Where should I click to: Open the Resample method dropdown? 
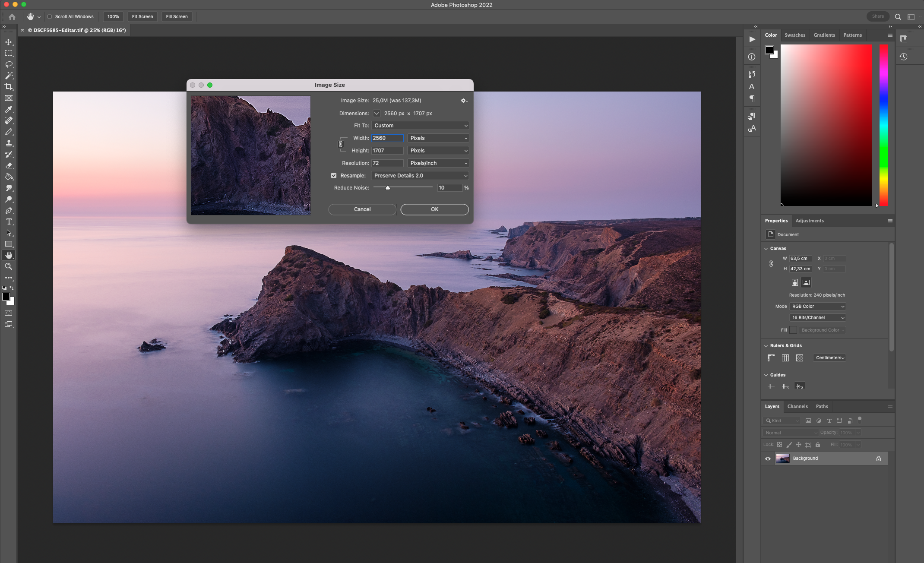418,175
